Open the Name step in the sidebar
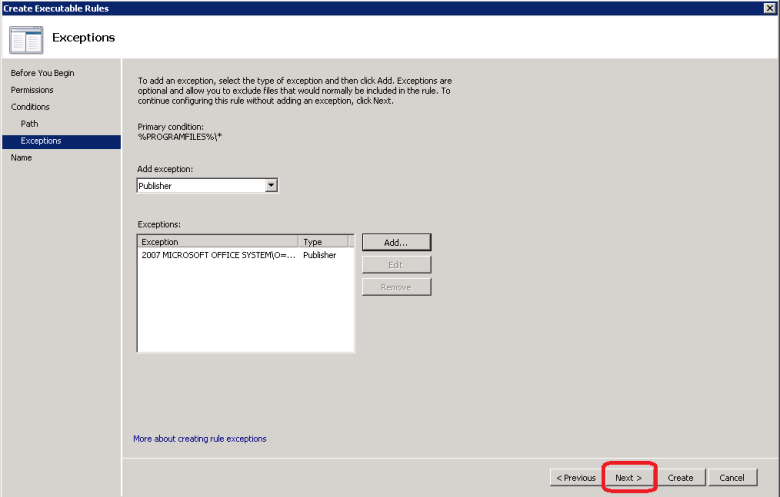The height and width of the screenshot is (497, 780). coord(21,158)
